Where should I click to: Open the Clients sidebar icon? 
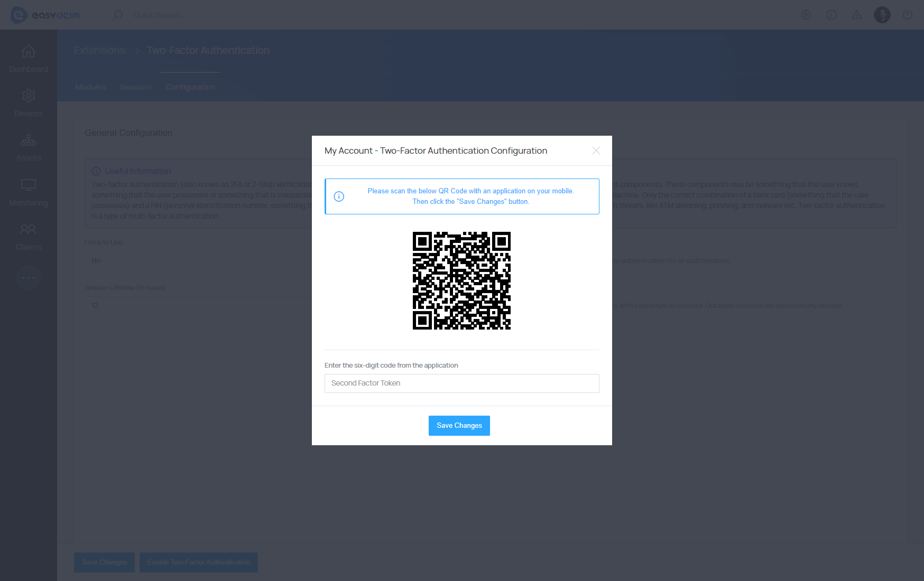point(29,229)
